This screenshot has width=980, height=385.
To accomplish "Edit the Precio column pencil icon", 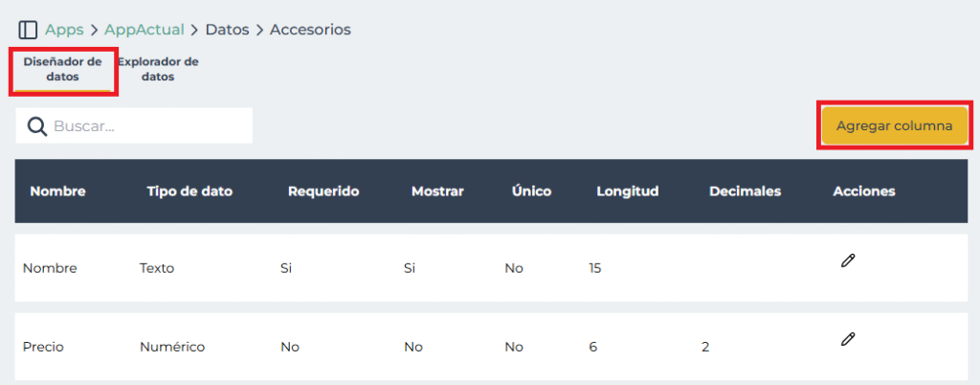I will click(847, 339).
